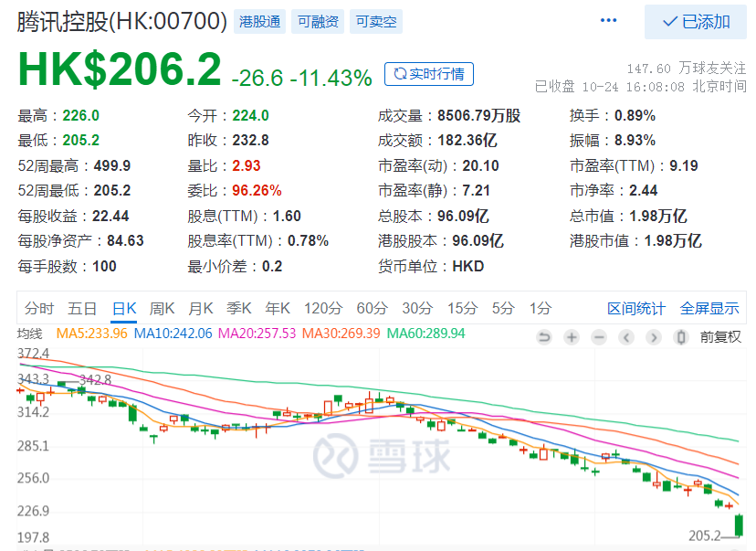This screenshot has height=551, width=756.
Task: Switch to the 30分 interval tab
Action: point(417,308)
